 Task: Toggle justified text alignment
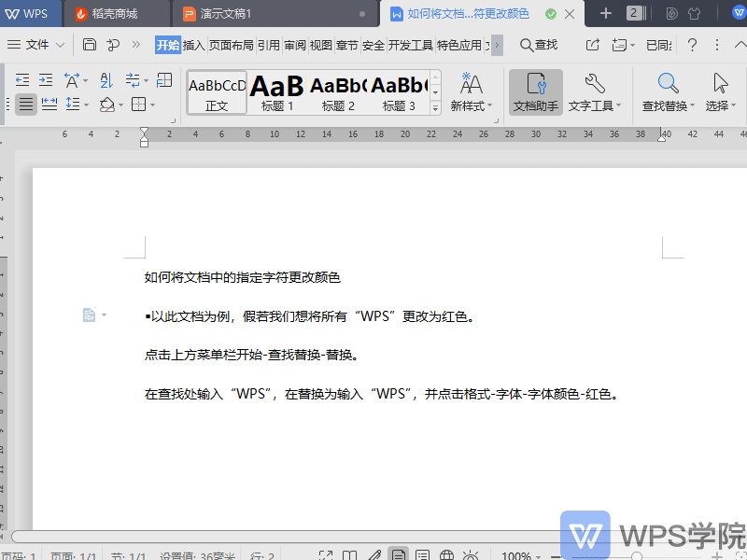[x=26, y=105]
